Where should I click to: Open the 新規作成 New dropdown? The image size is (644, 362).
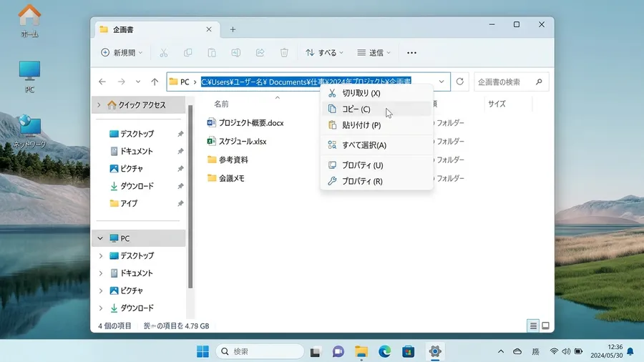pos(122,52)
